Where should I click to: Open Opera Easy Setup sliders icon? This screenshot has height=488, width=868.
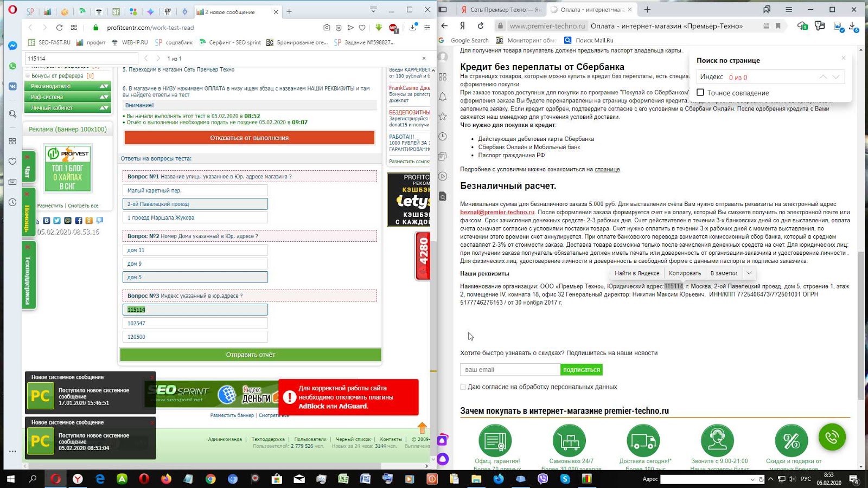427,28
